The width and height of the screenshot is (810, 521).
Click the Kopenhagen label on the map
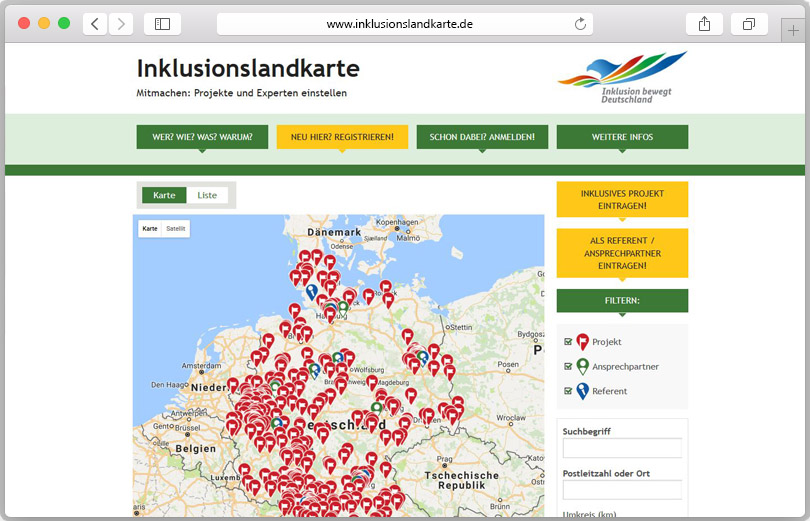[397, 222]
